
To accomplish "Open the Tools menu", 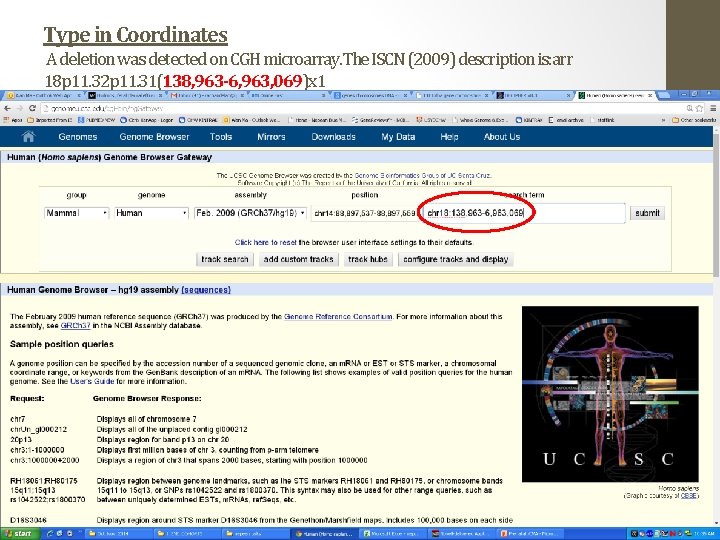I will click(221, 137).
